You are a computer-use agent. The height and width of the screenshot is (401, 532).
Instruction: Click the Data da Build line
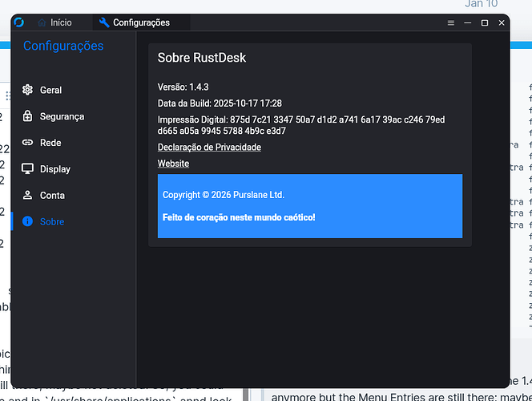coord(219,103)
